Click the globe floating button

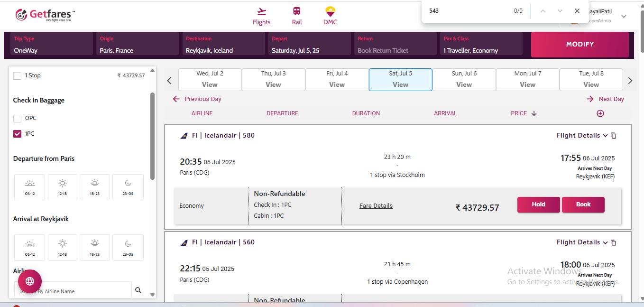click(30, 281)
